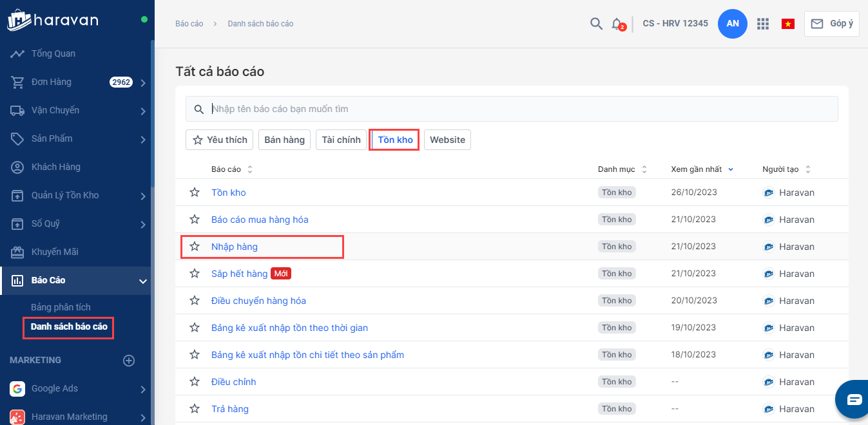868x425 pixels.
Task: Star the Tồn kho report as favorite
Action: tap(195, 193)
